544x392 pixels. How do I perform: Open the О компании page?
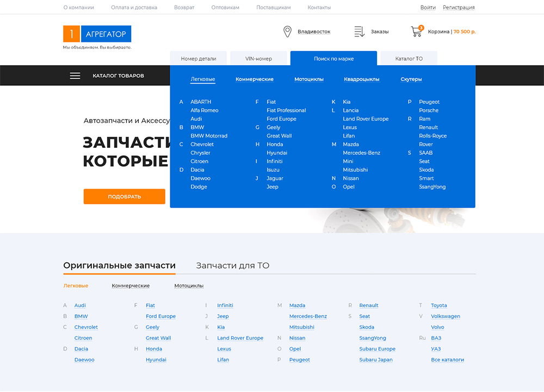[x=79, y=7]
